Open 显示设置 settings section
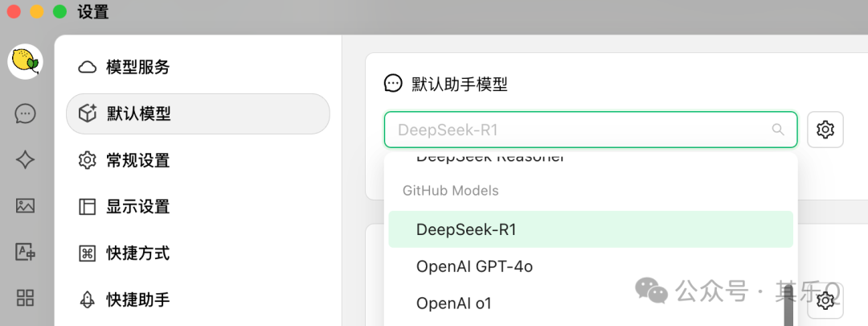The width and height of the screenshot is (868, 326). click(137, 207)
